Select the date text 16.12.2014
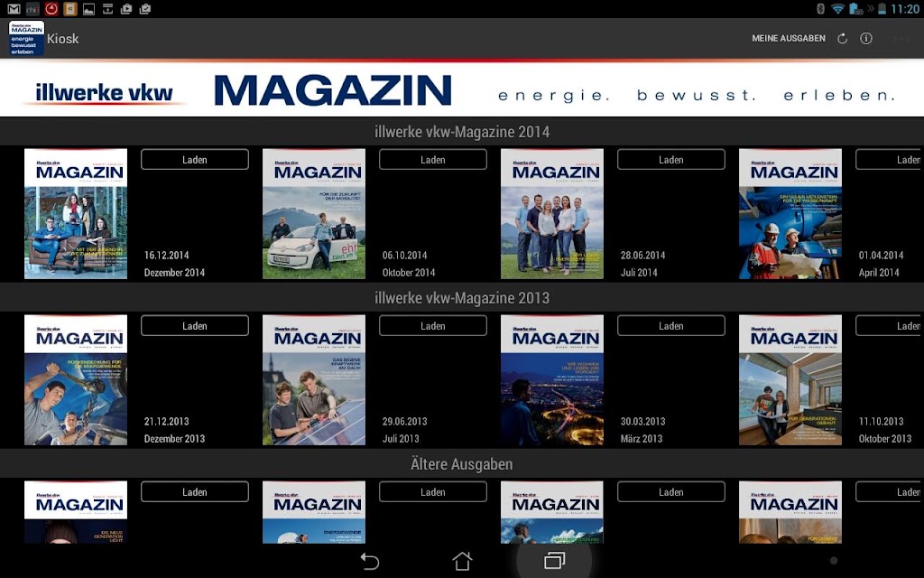 point(167,256)
